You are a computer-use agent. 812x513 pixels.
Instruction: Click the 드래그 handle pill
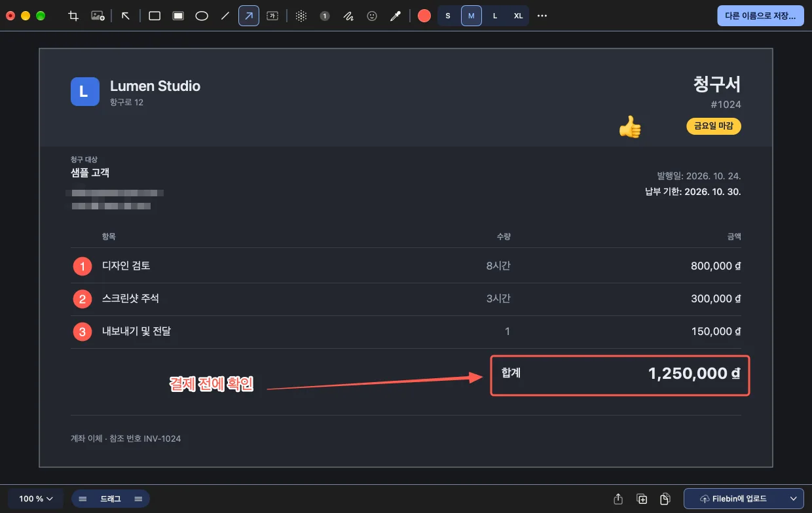pos(111,499)
